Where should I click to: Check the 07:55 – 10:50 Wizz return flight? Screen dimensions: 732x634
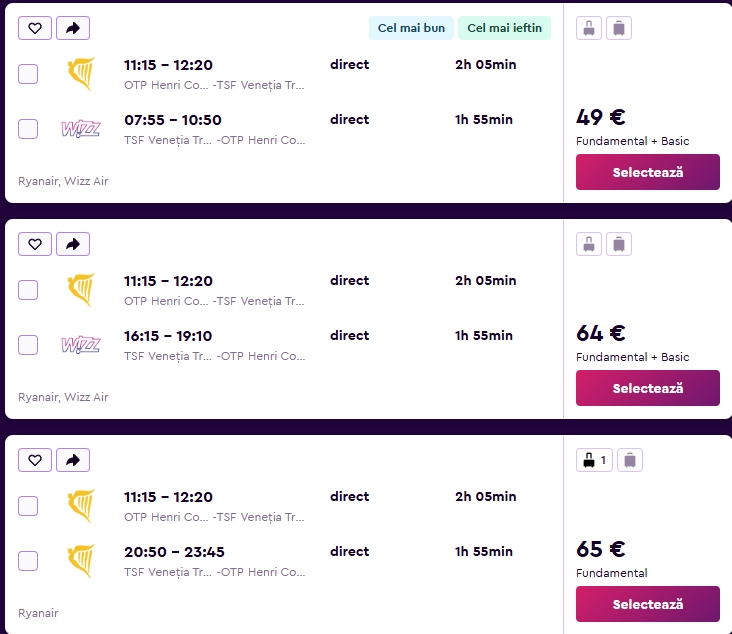coord(28,129)
